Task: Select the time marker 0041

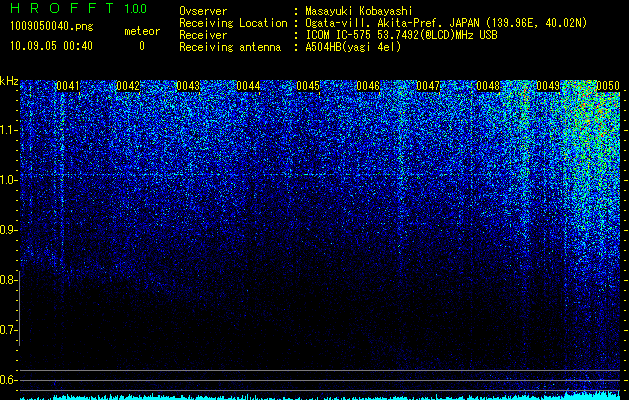Action: [x=68, y=86]
